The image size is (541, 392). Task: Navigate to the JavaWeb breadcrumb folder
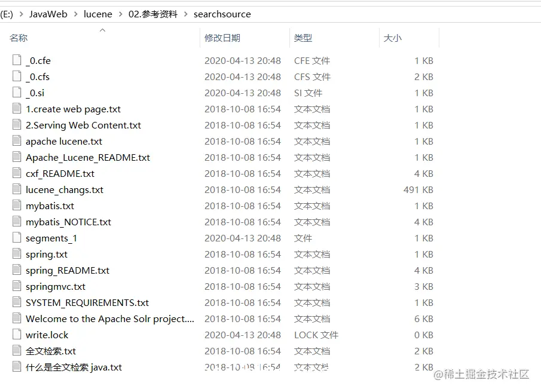[48, 14]
